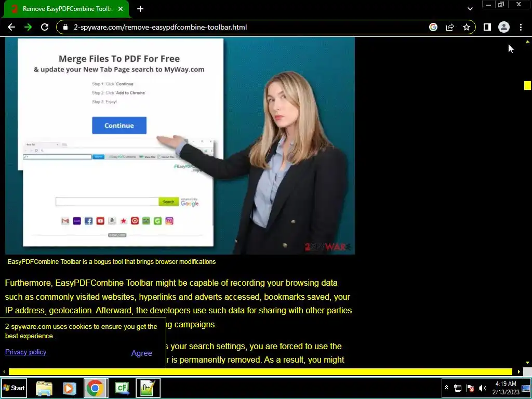Open the network tray icon
The image size is (532, 399).
point(458,388)
